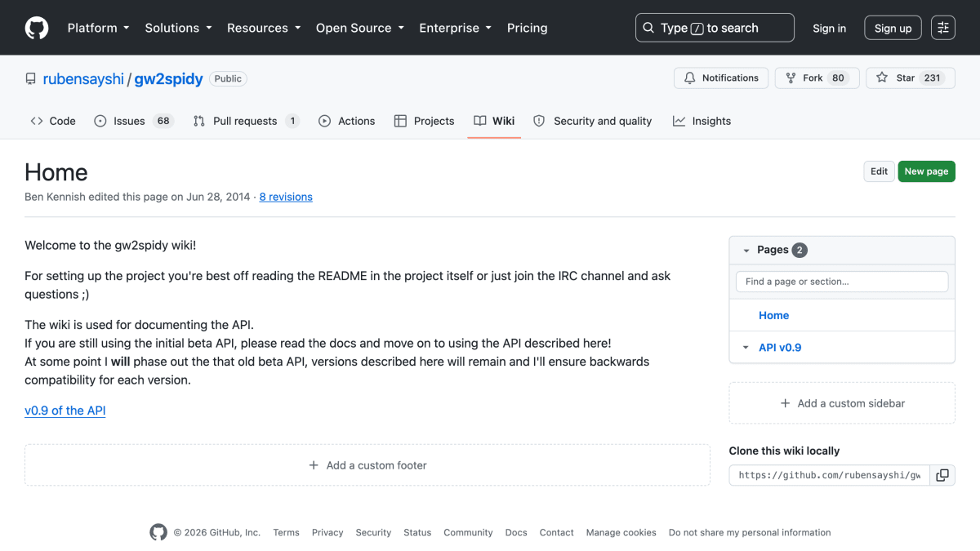Image resolution: width=980 pixels, height=551 pixels.
Task: Expand the API v0.9 page sections
Action: (746, 348)
